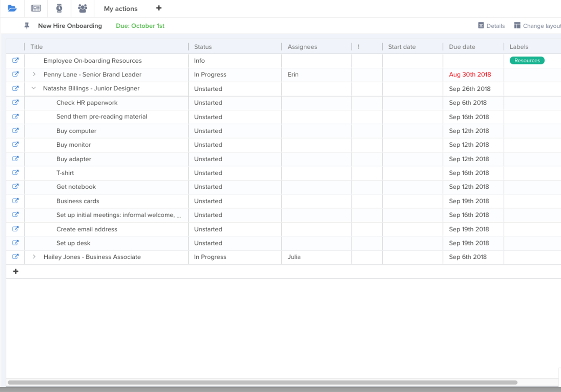Open Check HR paperwork via link icon
The height and width of the screenshot is (392, 561).
[15, 102]
